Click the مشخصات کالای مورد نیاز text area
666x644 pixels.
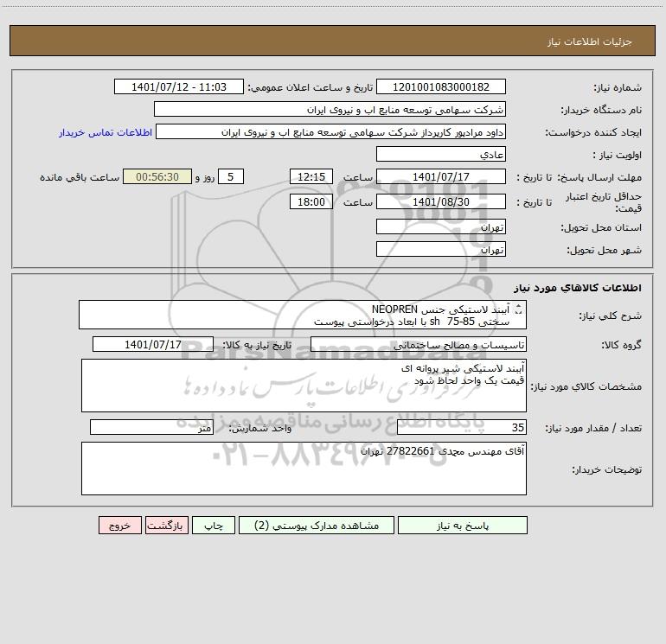(x=304, y=386)
